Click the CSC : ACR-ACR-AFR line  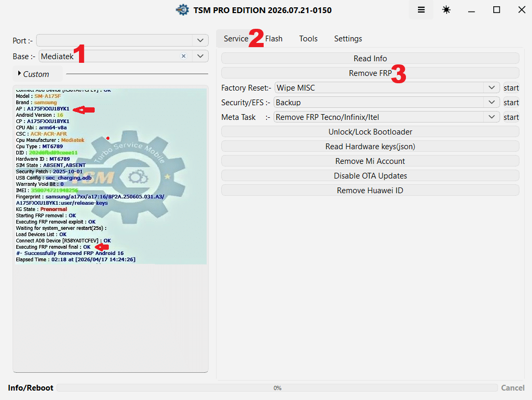click(x=41, y=134)
